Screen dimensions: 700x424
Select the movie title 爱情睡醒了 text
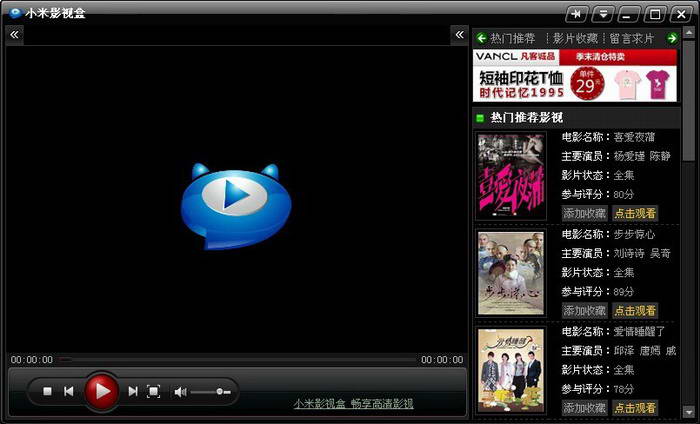tap(639, 332)
